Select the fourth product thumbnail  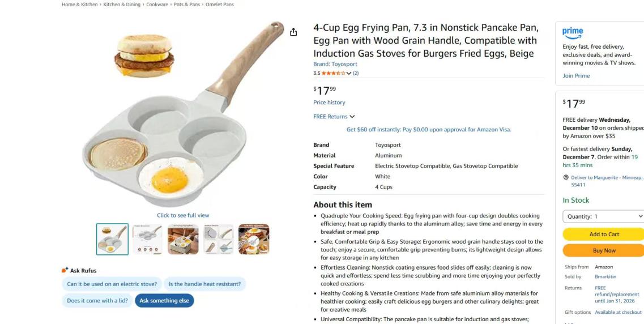(219, 239)
